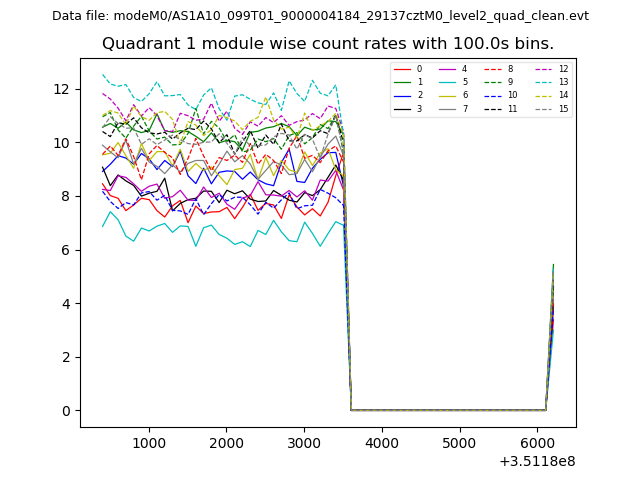Click the blue dashed legend line for module 10

[x=493, y=95]
